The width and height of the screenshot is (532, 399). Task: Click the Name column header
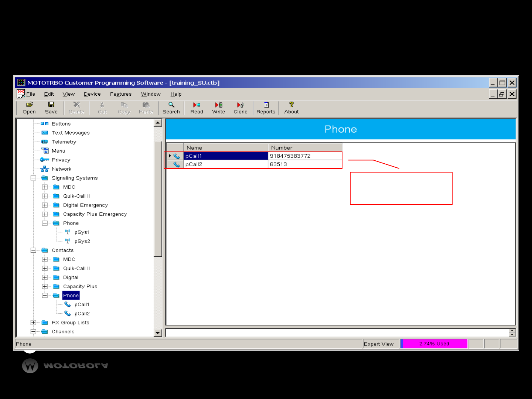click(x=226, y=147)
